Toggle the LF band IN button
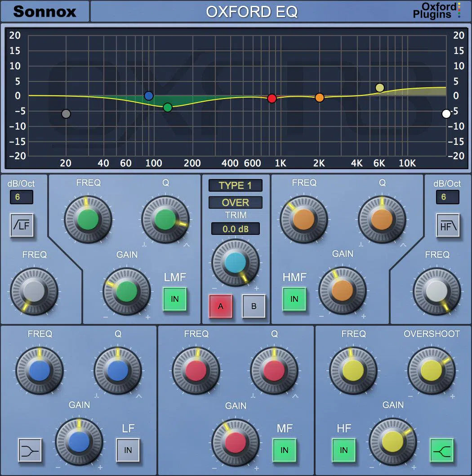The height and width of the screenshot is (476, 472). [128, 450]
